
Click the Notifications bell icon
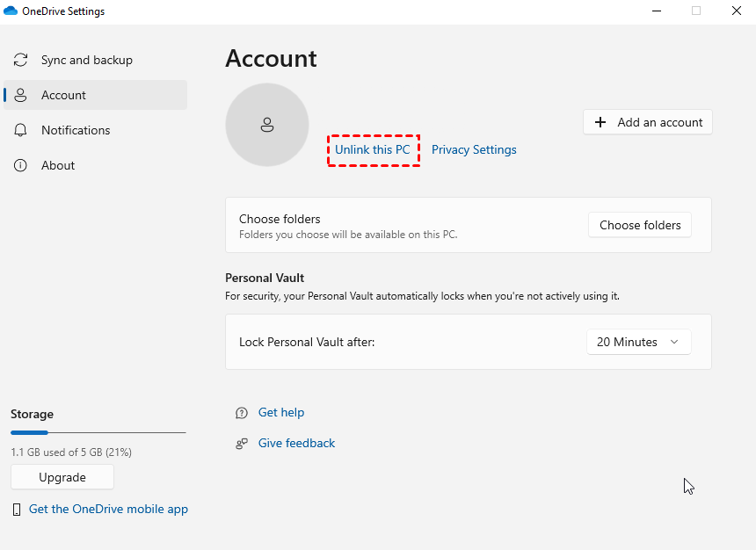pyautogui.click(x=21, y=130)
